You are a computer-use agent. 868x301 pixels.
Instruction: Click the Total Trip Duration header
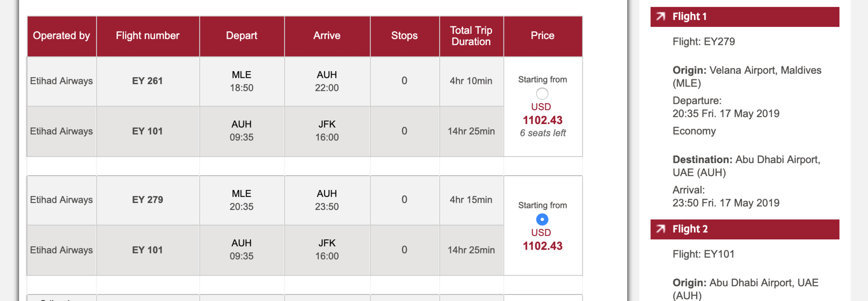tap(471, 36)
